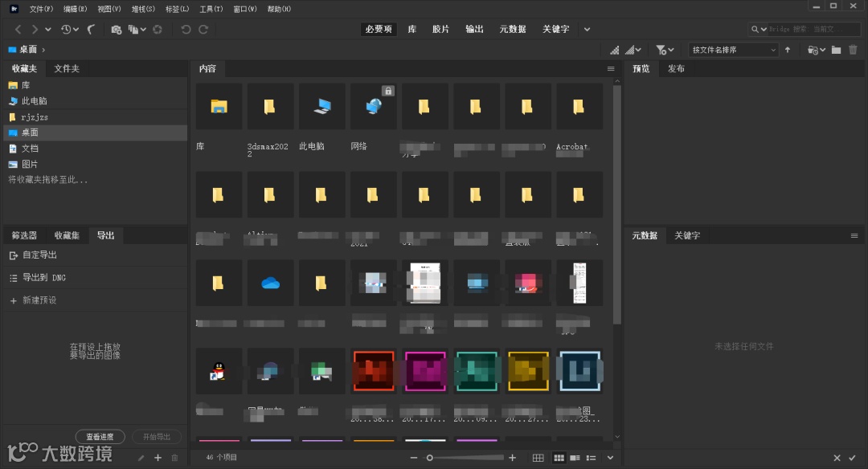Viewport: 868px width, 469px height.
Task: Switch to 发布 tab
Action: pyautogui.click(x=676, y=68)
